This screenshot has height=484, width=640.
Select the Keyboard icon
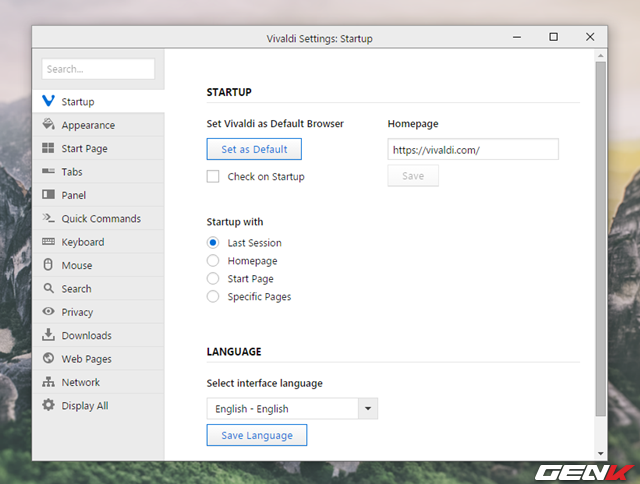pyautogui.click(x=48, y=242)
